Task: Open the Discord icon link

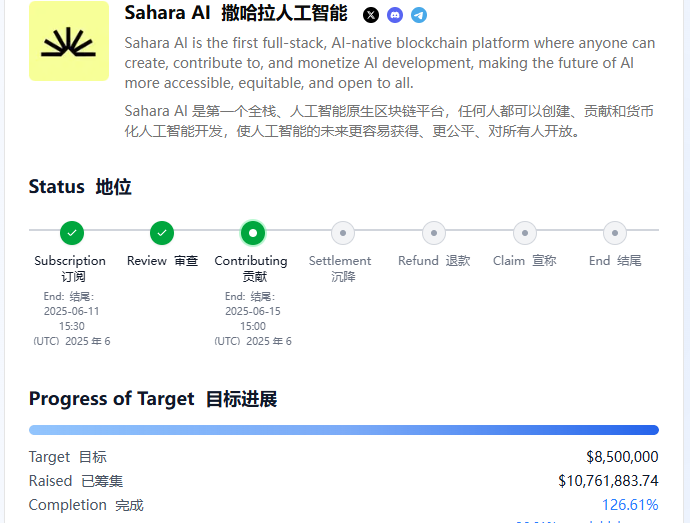Action: pyautogui.click(x=395, y=15)
